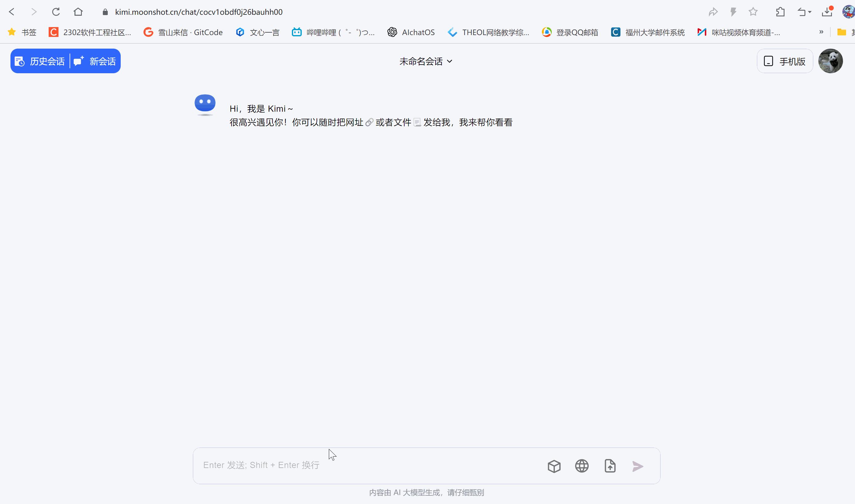This screenshot has width=855, height=504.
Task: Click the 内容由 AI 大模型生成 disclaimer text
Action: 426,492
